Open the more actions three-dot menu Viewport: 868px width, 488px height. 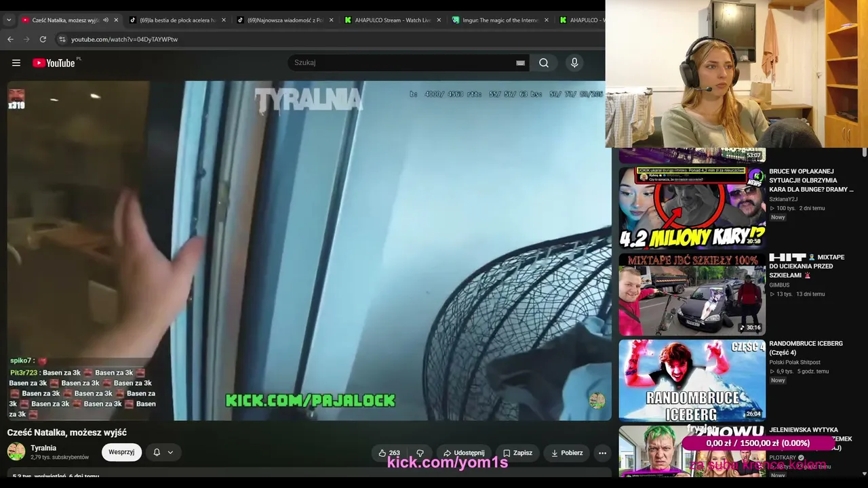pyautogui.click(x=602, y=453)
